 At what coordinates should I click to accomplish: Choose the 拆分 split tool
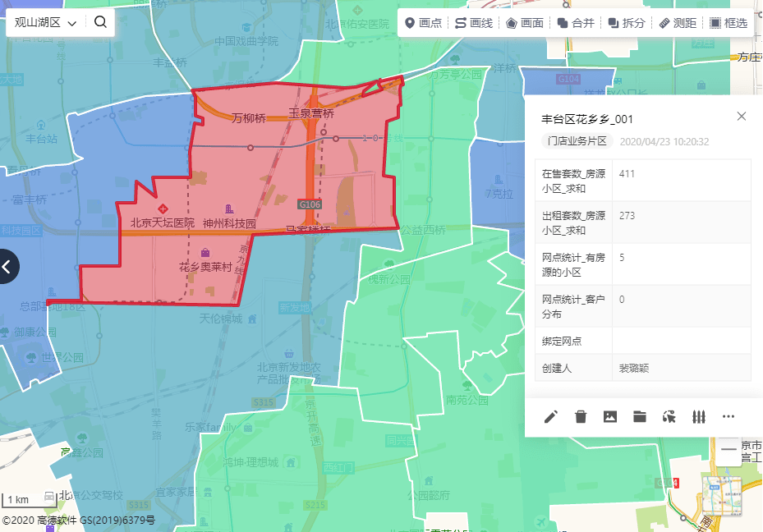coord(627,23)
